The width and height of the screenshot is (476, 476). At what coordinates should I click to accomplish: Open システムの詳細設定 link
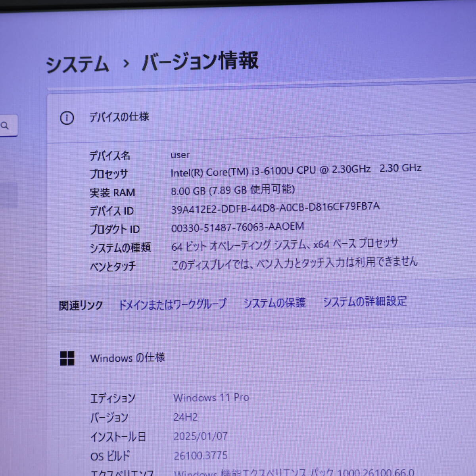point(365,301)
